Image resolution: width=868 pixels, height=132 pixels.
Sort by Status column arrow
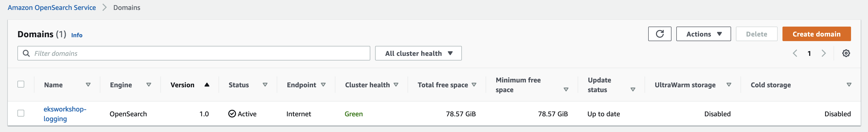coord(265,85)
